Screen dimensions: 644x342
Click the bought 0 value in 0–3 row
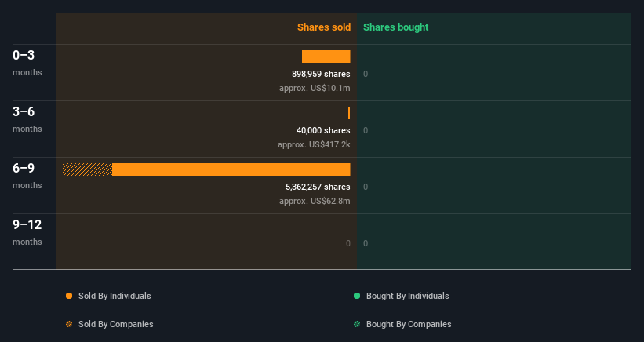366,74
